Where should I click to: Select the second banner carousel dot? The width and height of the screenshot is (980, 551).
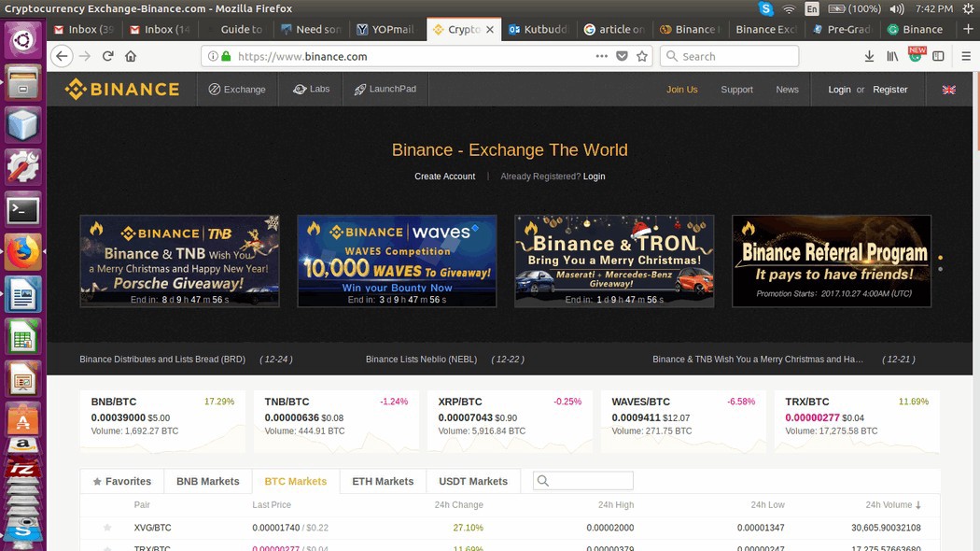coord(940,269)
